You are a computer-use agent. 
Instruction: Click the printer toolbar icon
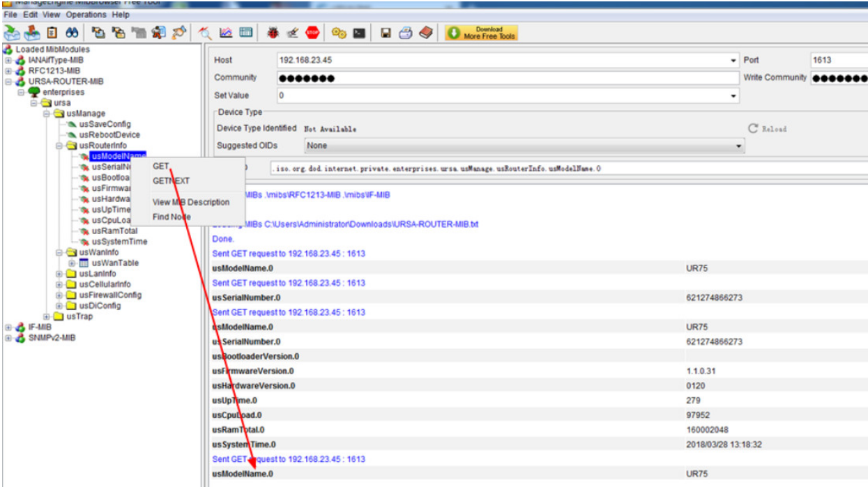point(406,33)
